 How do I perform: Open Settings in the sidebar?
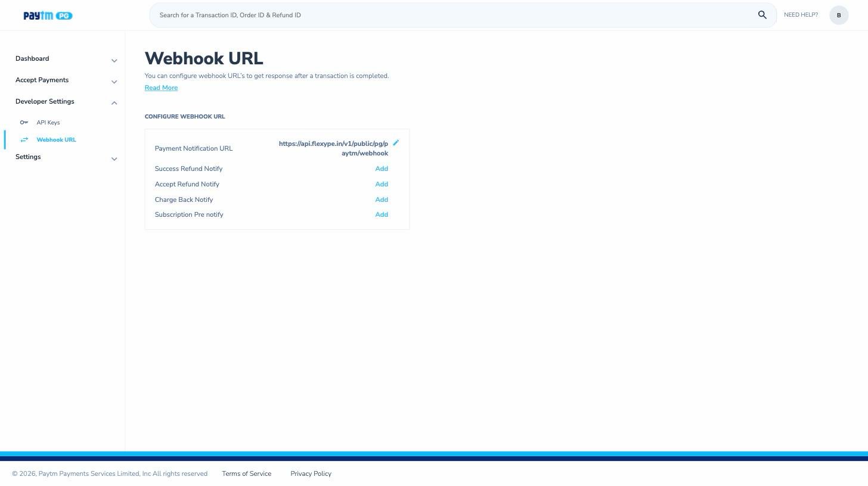[x=28, y=157]
